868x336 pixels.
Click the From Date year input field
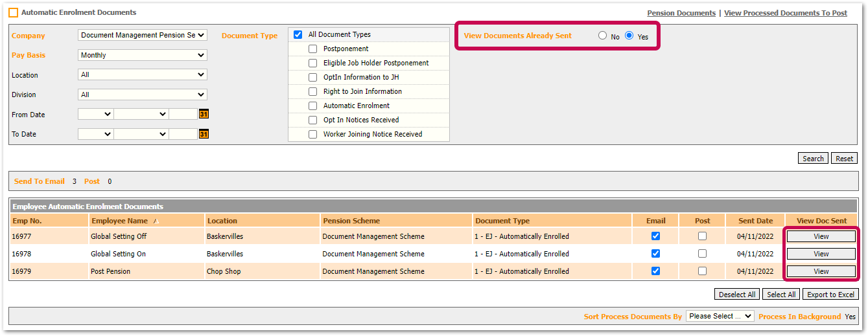point(183,115)
